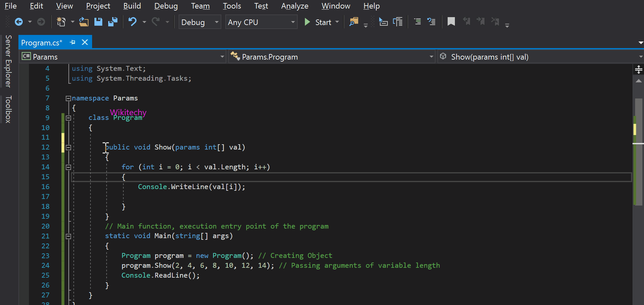Open the Any CPU platform dropdown
This screenshot has width=644, height=305.
point(292,22)
